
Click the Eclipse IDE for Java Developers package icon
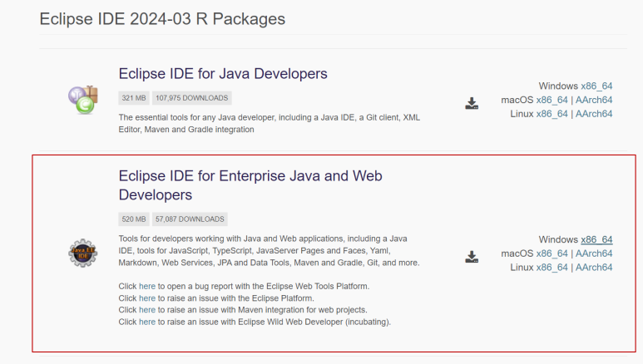[x=83, y=100]
